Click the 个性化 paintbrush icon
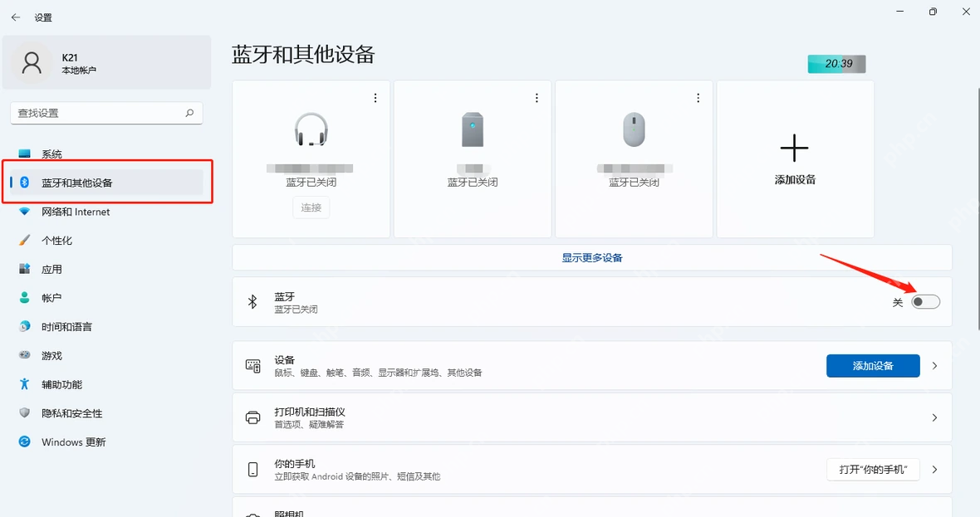 click(24, 241)
